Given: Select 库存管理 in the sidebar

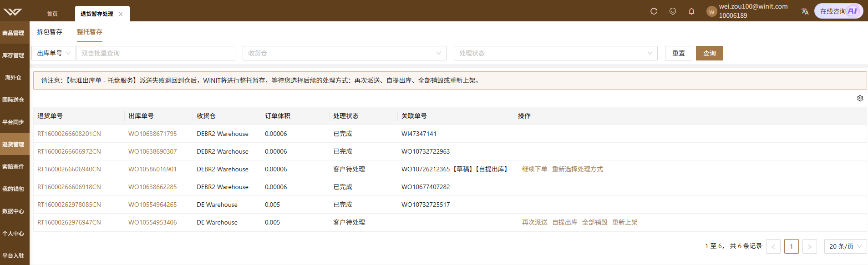Looking at the screenshot, I should point(13,55).
